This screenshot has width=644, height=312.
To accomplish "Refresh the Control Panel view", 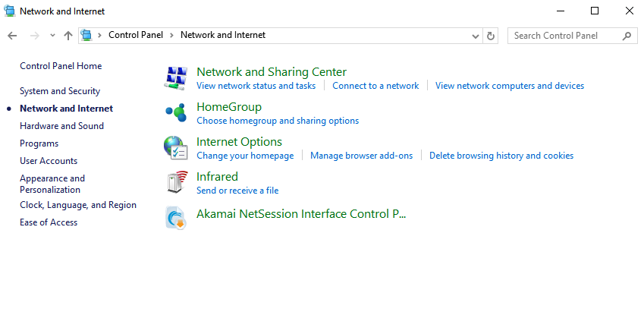I will tap(490, 36).
